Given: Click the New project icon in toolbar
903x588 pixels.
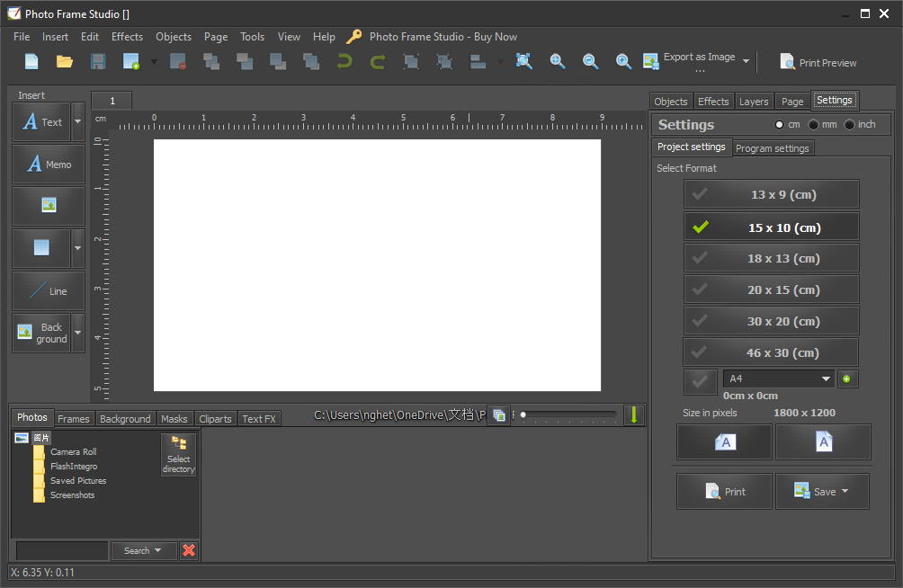Looking at the screenshot, I should (x=31, y=61).
